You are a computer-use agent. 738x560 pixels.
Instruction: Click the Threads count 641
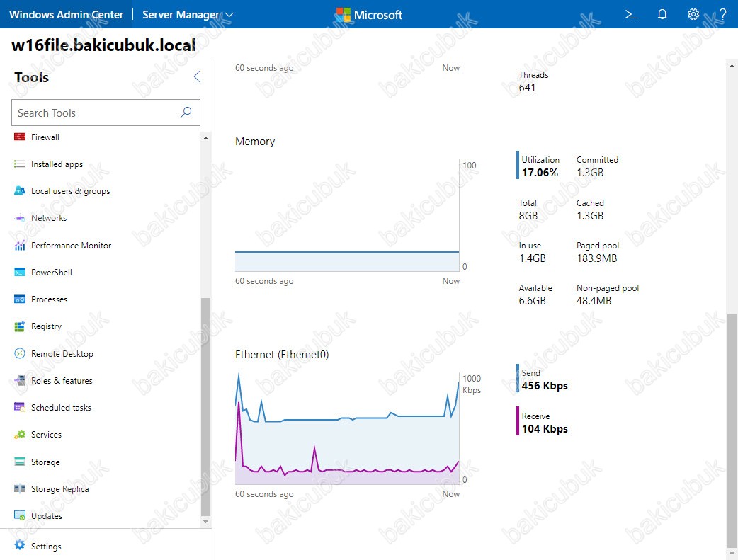[527, 88]
